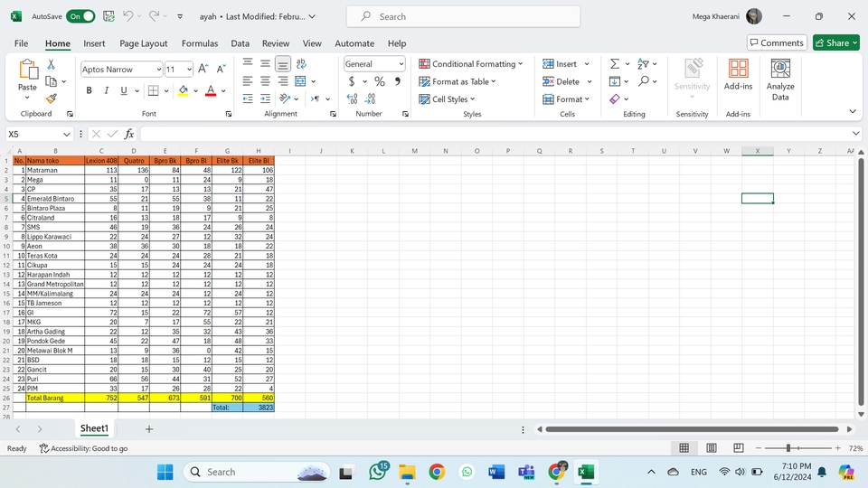
Task: Expand Cell Styles menu
Action: (x=447, y=99)
